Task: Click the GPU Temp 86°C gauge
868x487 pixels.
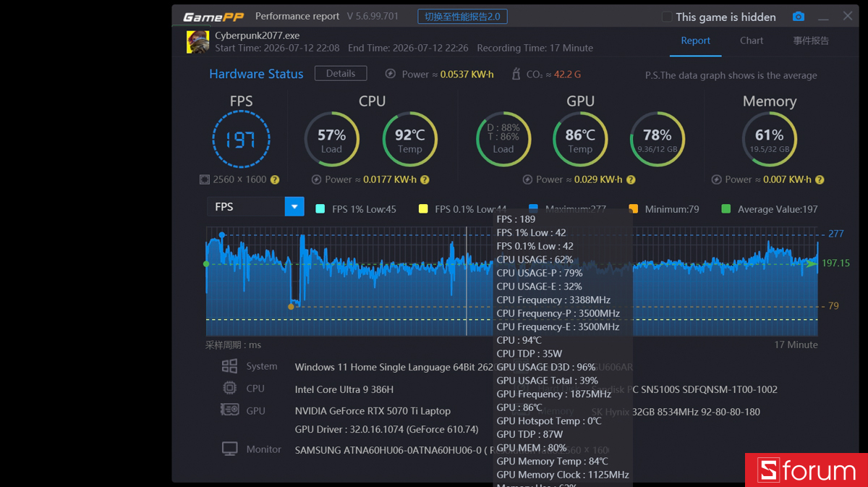Action: coord(580,140)
